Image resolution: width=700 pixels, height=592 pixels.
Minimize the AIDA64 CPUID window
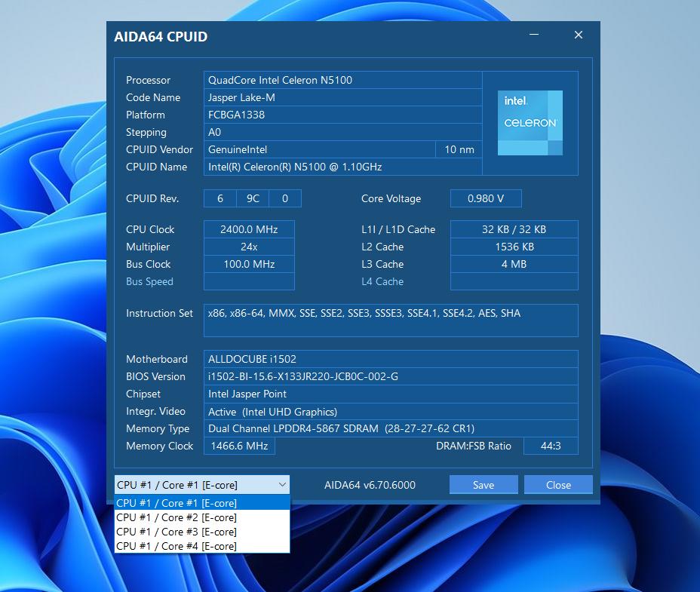[x=534, y=35]
